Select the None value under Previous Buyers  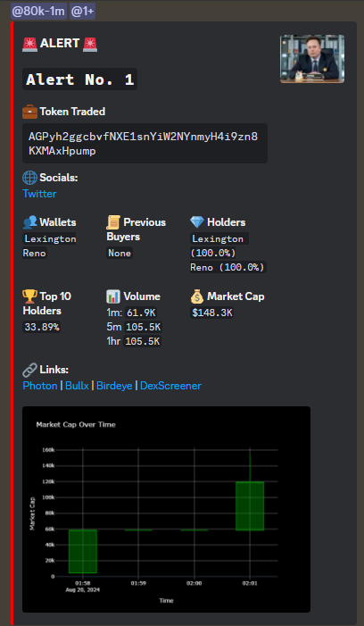pos(120,253)
